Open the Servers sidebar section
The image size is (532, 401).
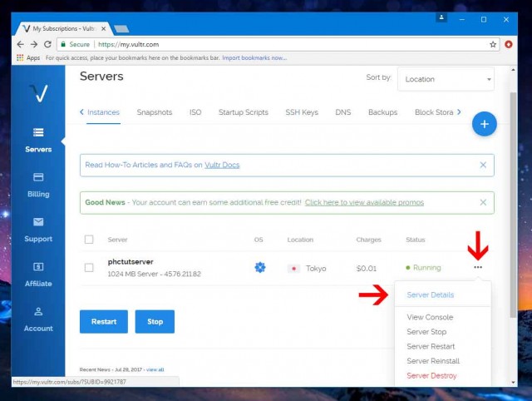click(x=38, y=141)
